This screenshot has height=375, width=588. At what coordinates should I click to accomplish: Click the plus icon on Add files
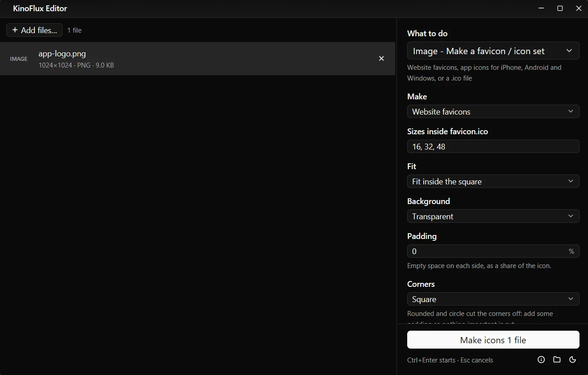[15, 30]
